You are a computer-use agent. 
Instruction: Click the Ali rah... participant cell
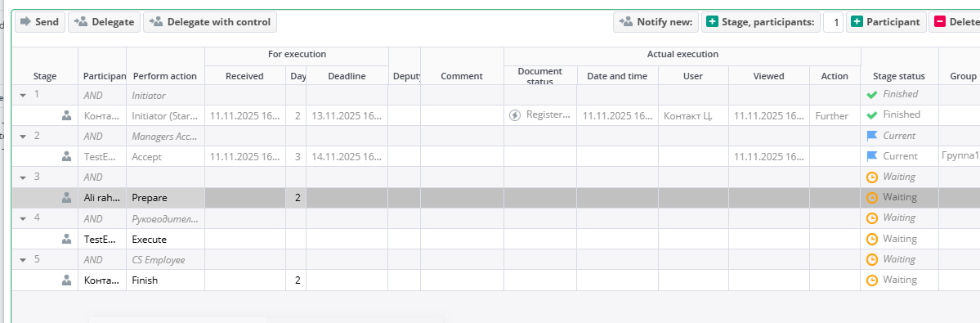[102, 197]
